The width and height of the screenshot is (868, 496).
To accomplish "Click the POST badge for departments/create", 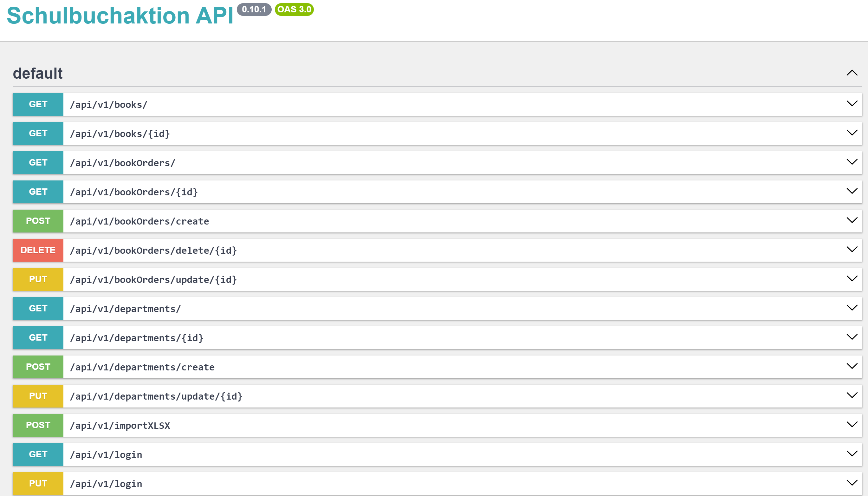I will click(38, 367).
